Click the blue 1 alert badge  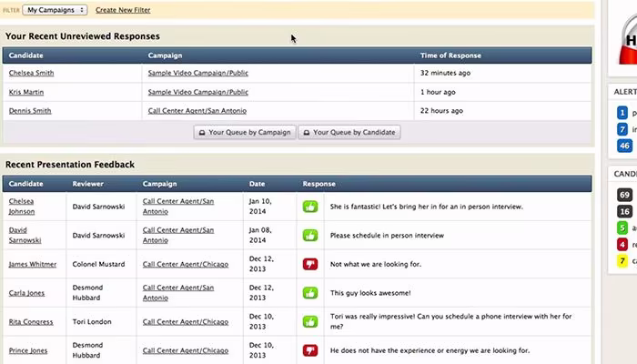click(x=622, y=113)
